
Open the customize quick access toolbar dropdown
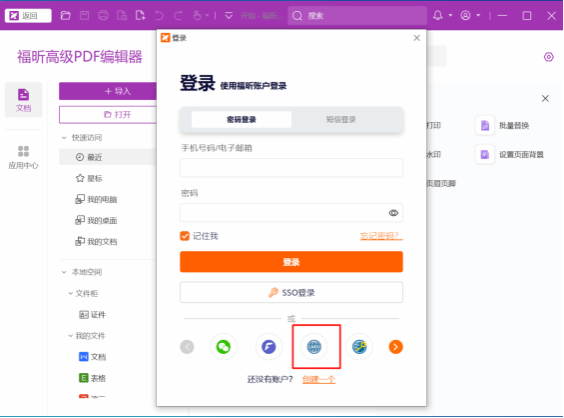tap(229, 15)
